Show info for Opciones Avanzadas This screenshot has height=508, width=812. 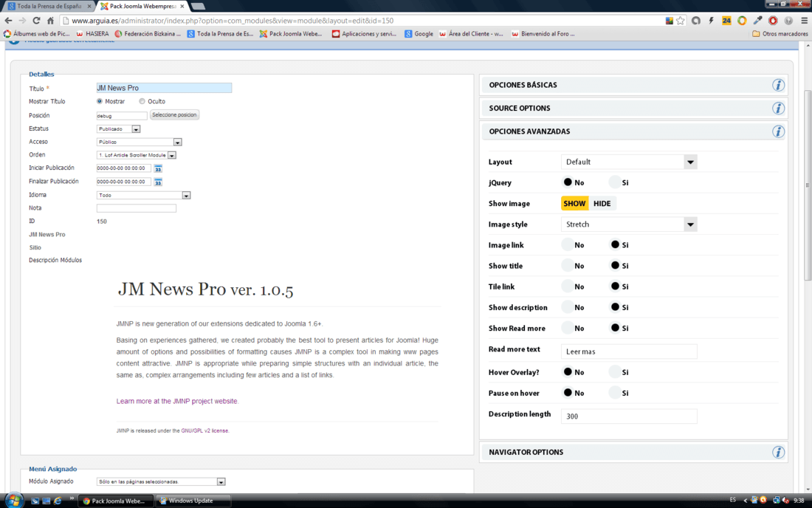tap(778, 131)
